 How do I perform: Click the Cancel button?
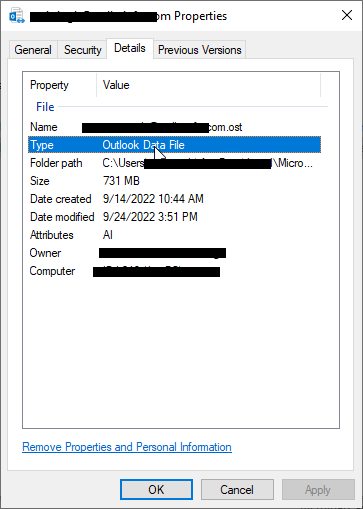(237, 490)
